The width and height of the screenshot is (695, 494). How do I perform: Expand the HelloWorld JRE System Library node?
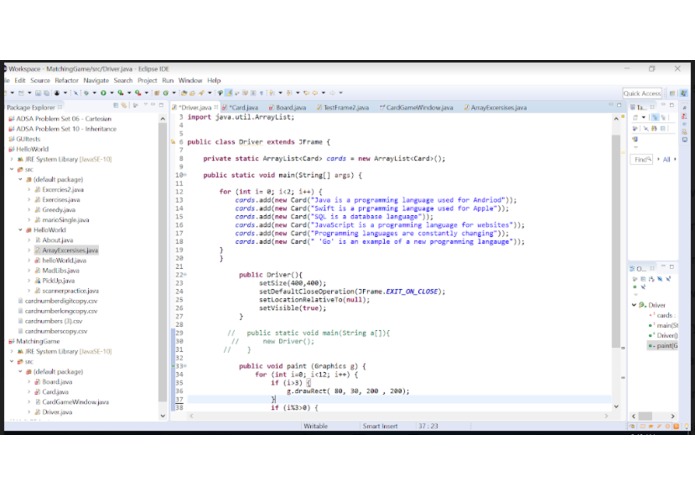pos(12,159)
